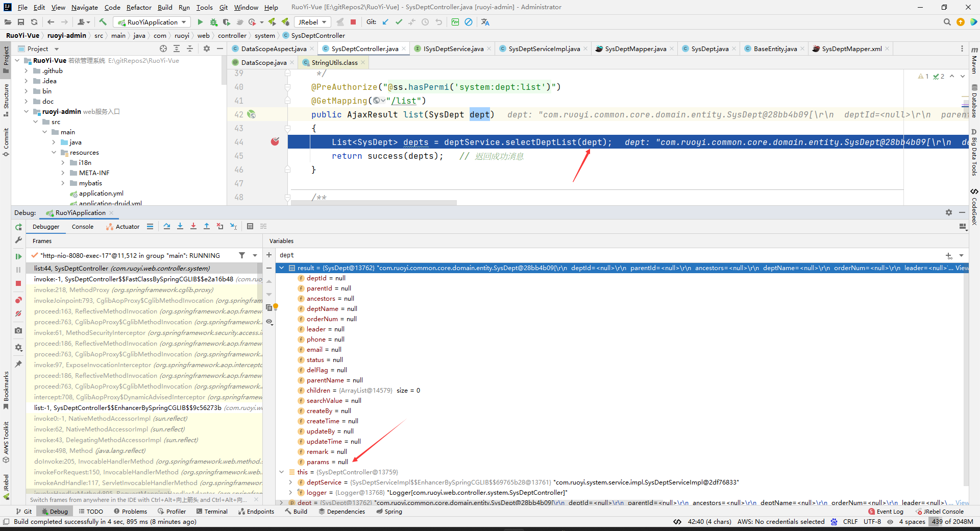Click Evaluate Expression calculator icon
The width and height of the screenshot is (980, 531).
(250, 226)
